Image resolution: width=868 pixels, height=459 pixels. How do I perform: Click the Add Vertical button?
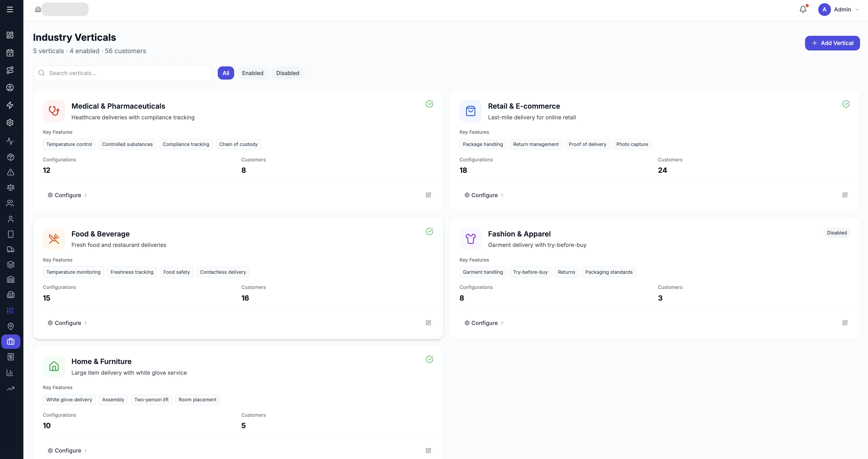(832, 43)
